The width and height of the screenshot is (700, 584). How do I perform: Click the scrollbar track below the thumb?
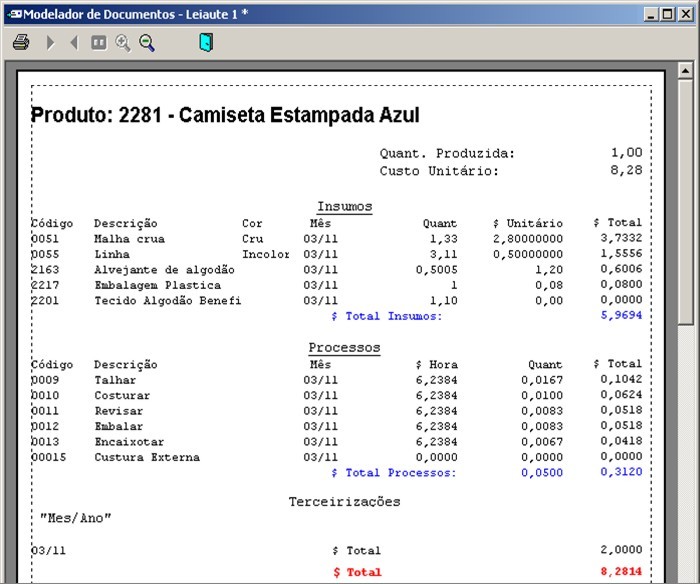[685, 450]
